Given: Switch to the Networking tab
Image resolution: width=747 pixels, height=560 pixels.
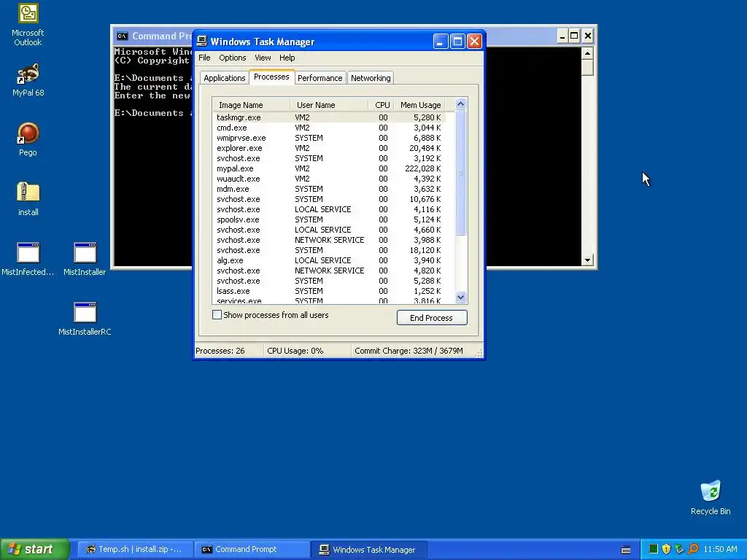Looking at the screenshot, I should pos(371,78).
